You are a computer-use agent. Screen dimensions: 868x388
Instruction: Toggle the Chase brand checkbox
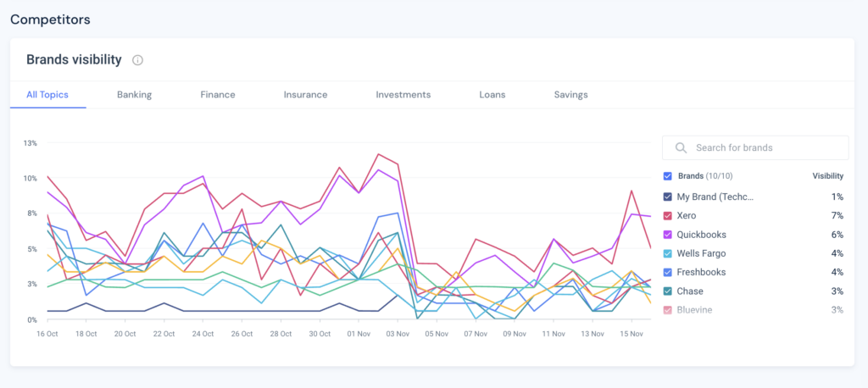pyautogui.click(x=668, y=291)
